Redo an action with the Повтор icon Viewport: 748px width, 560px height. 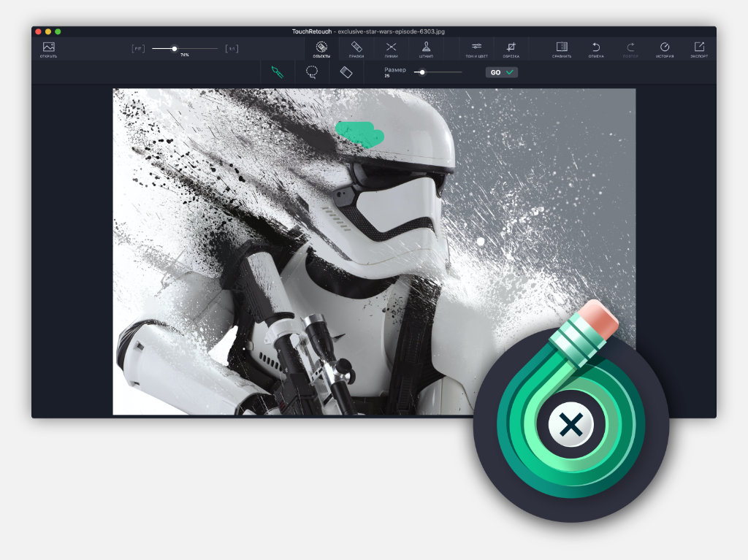(630, 50)
